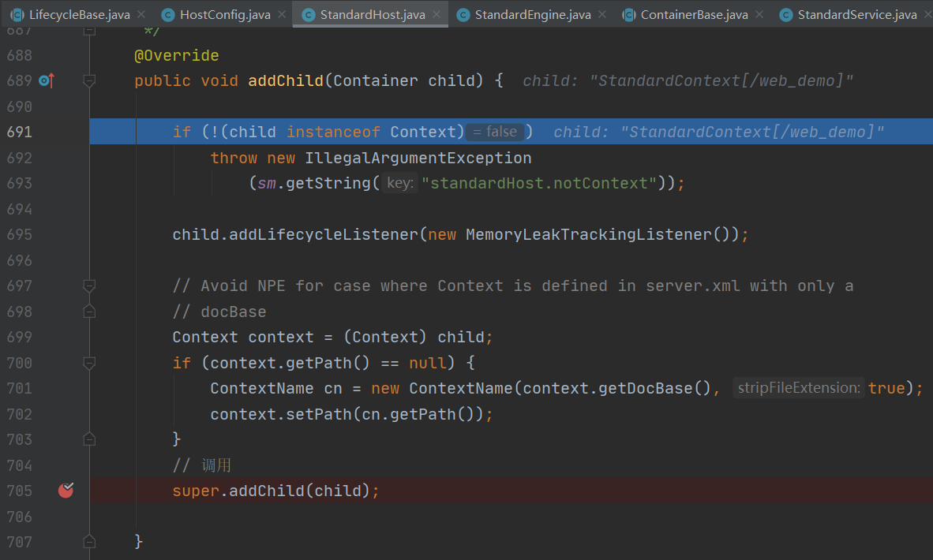The width and height of the screenshot is (933, 560).
Task: Click the '// 调用' comment on line 704
Action: 202,465
